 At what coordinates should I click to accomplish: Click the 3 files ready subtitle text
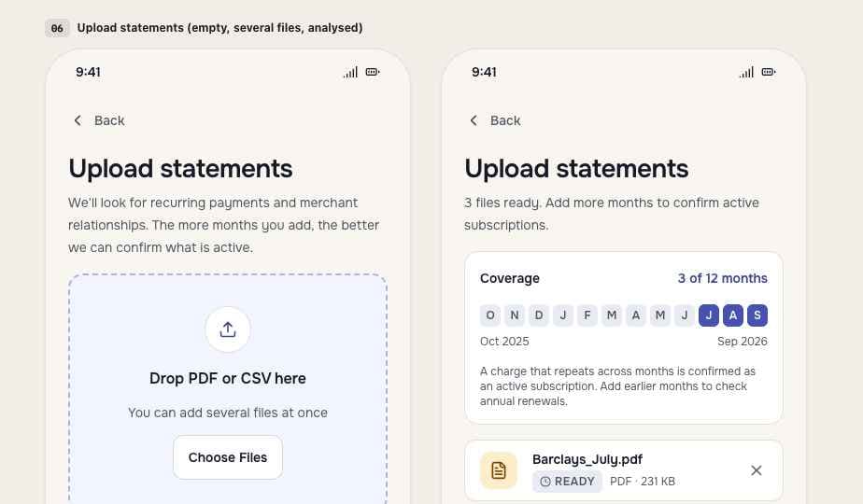612,214
